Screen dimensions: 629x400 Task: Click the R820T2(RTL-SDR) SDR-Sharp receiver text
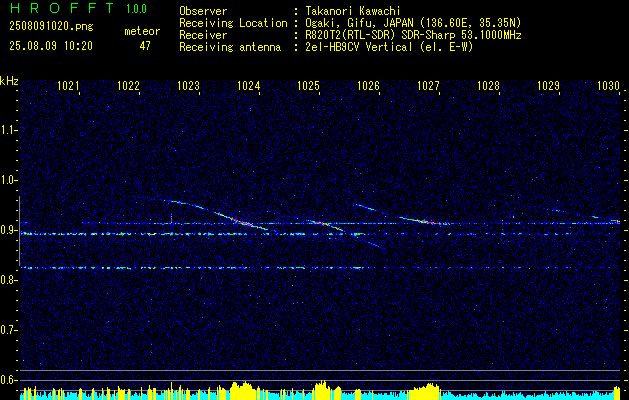pos(412,35)
